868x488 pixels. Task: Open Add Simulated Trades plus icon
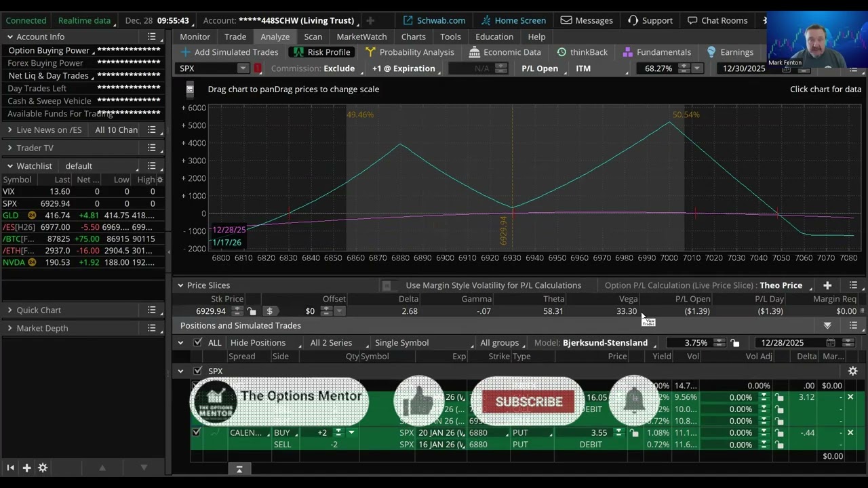pos(185,52)
